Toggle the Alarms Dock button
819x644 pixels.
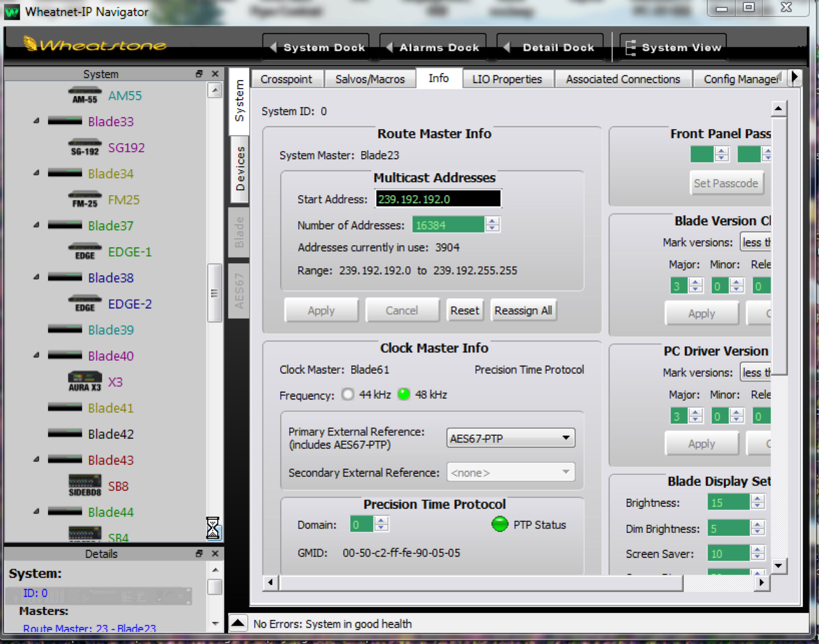click(433, 47)
